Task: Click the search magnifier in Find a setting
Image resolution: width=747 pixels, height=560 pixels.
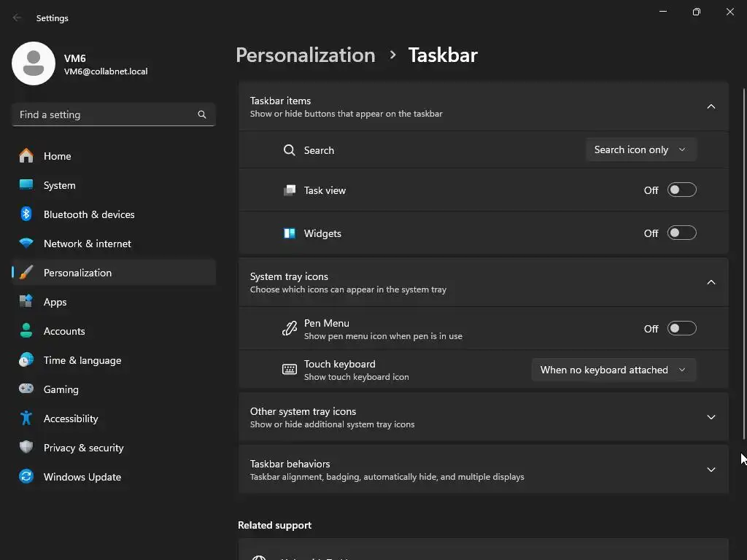Action: (x=202, y=114)
